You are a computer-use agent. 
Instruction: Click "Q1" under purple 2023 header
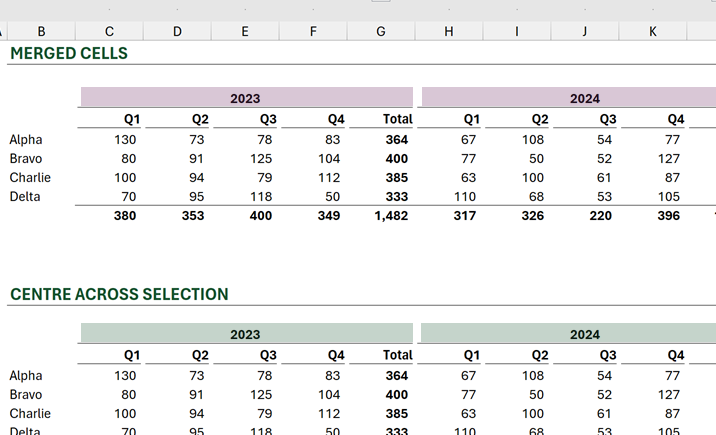pos(132,119)
